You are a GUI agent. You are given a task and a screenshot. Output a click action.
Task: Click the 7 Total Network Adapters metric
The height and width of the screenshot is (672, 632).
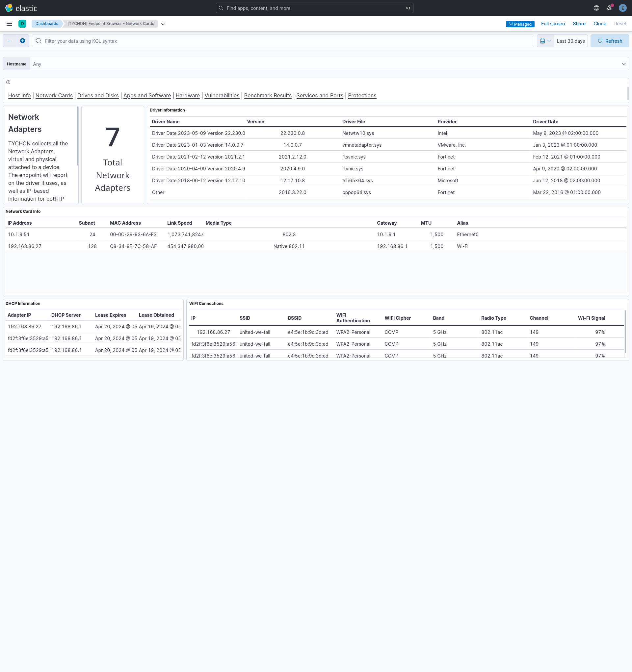point(113,155)
